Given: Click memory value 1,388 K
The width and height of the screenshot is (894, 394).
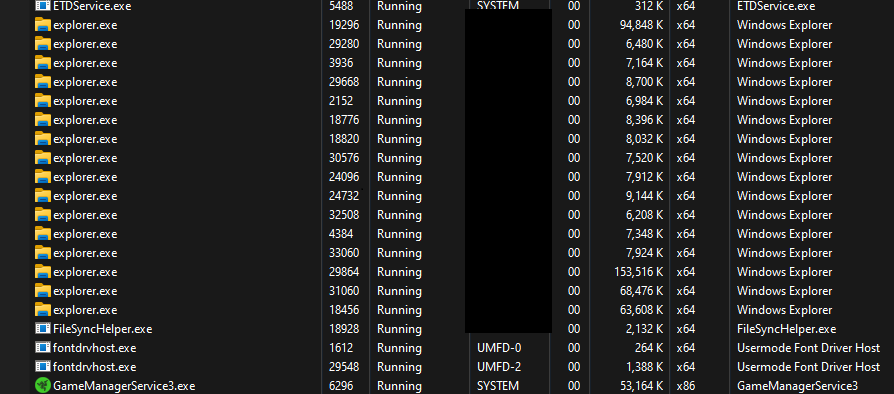Looking at the screenshot, I should point(644,367).
